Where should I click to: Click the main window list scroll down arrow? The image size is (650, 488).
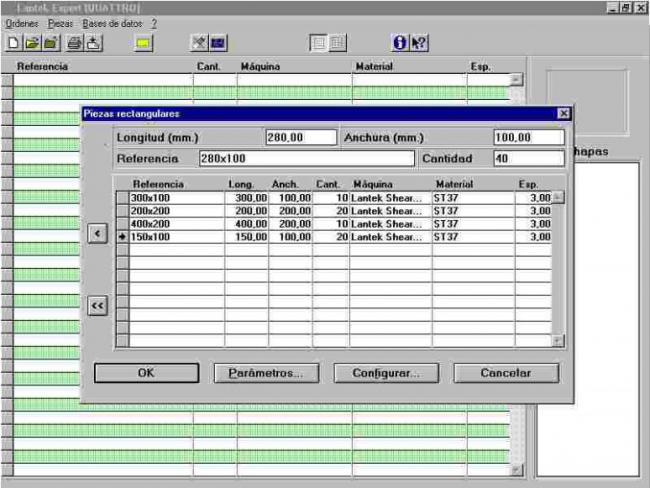coord(516,470)
